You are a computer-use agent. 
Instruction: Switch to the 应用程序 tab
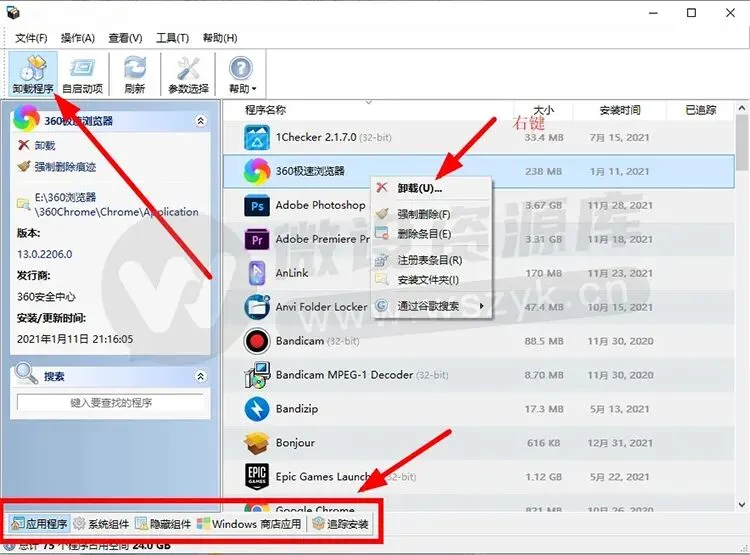pos(40,524)
